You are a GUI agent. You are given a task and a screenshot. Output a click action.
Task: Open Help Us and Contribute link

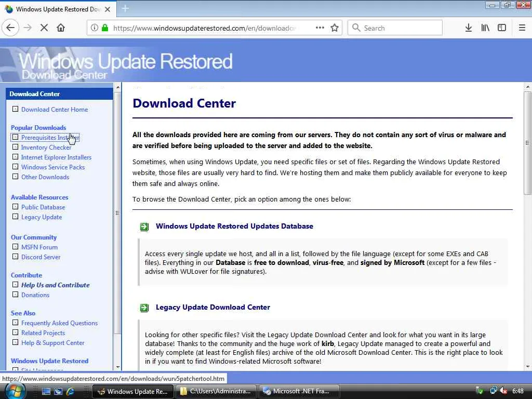click(x=55, y=285)
